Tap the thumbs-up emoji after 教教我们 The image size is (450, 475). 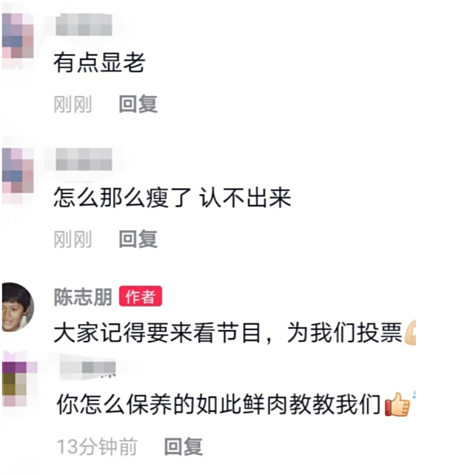click(397, 404)
